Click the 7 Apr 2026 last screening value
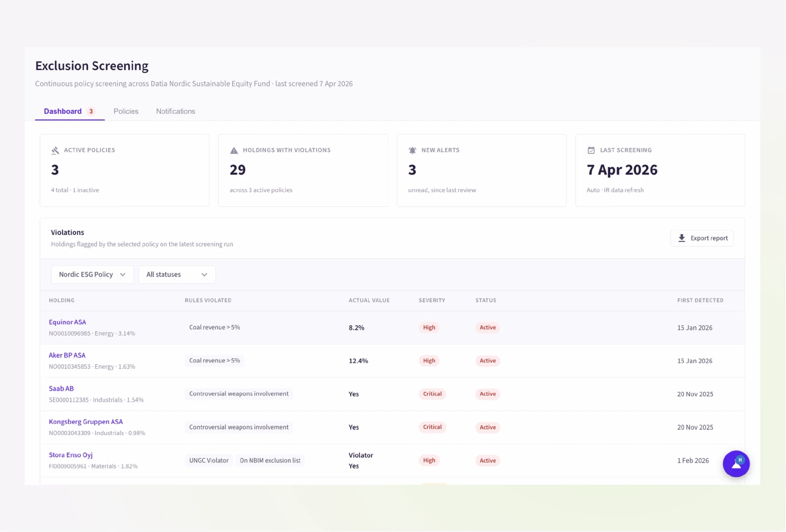This screenshot has width=786, height=532. 622,170
